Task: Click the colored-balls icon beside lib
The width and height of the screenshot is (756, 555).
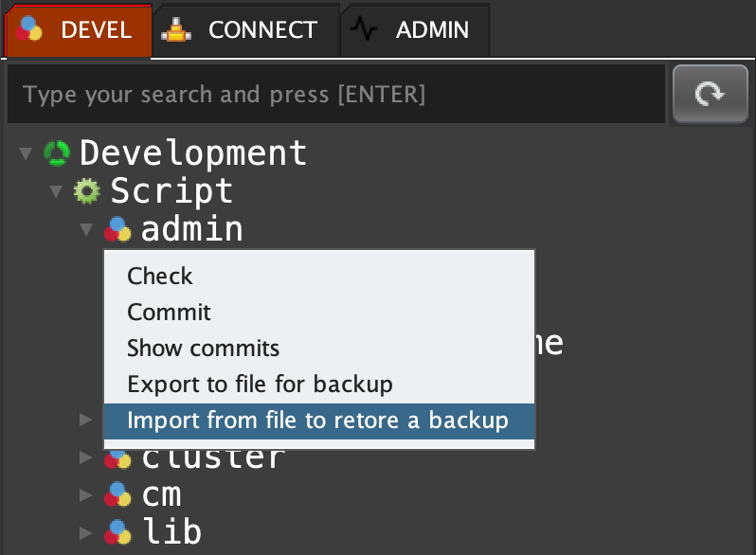Action: click(x=117, y=531)
